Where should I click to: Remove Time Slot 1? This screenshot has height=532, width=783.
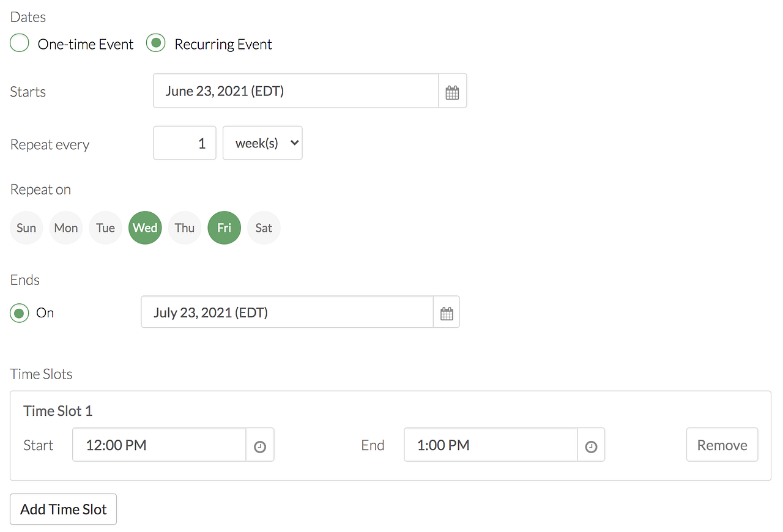coord(722,445)
